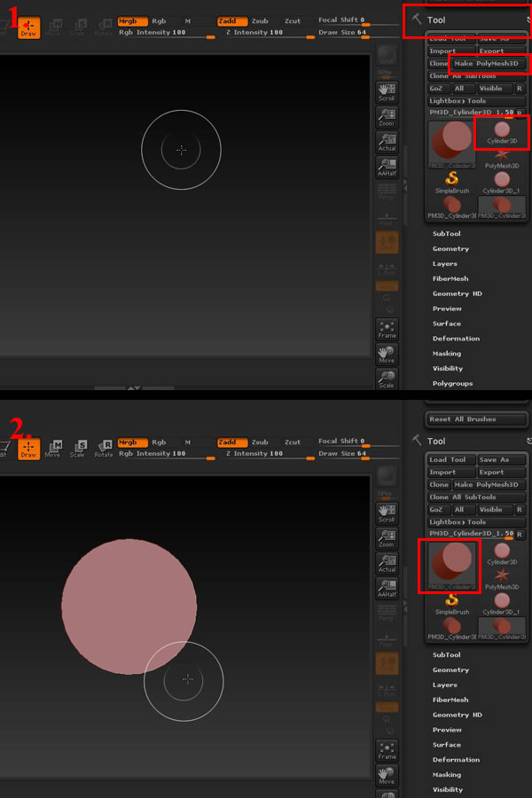This screenshot has height=798, width=532.
Task: Toggle Rgb mode in step 1 screenshot
Action: [159, 21]
